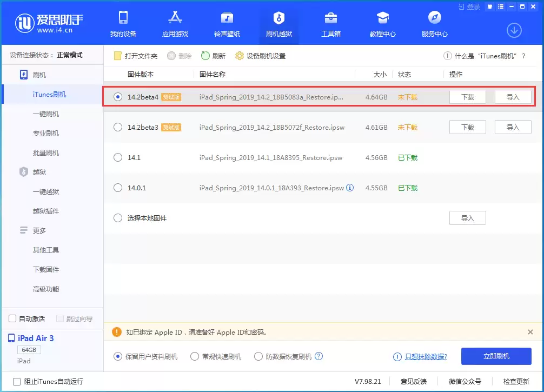Select 下载固件 in sidebar
This screenshot has height=392, width=544.
[46, 269]
